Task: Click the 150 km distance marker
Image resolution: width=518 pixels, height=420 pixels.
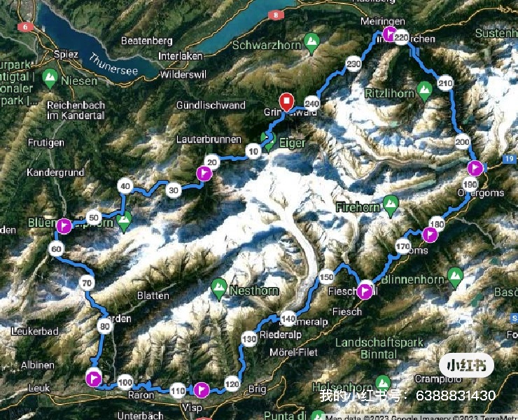Action: click(x=326, y=277)
